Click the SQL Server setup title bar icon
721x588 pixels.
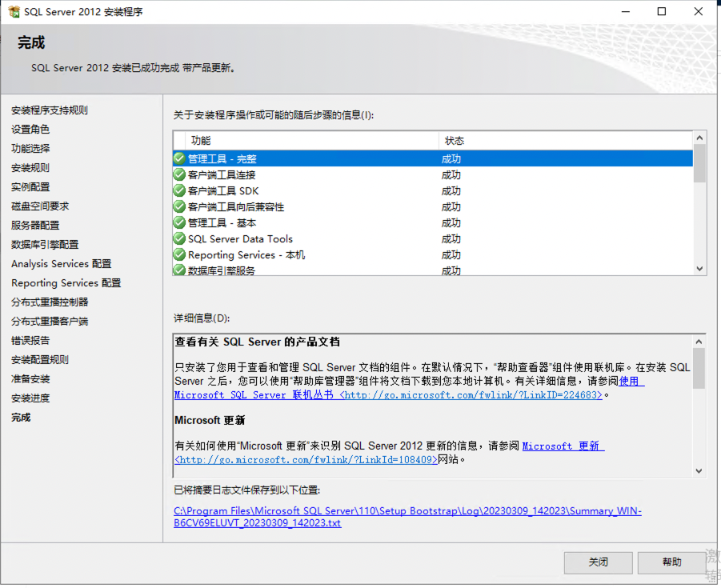(x=14, y=12)
